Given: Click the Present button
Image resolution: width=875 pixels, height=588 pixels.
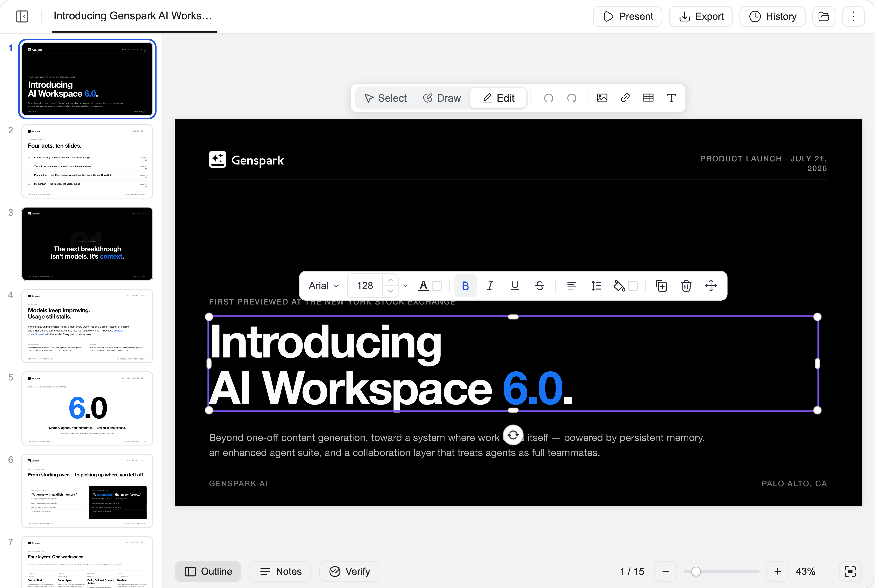Looking at the screenshot, I should click(x=628, y=16).
